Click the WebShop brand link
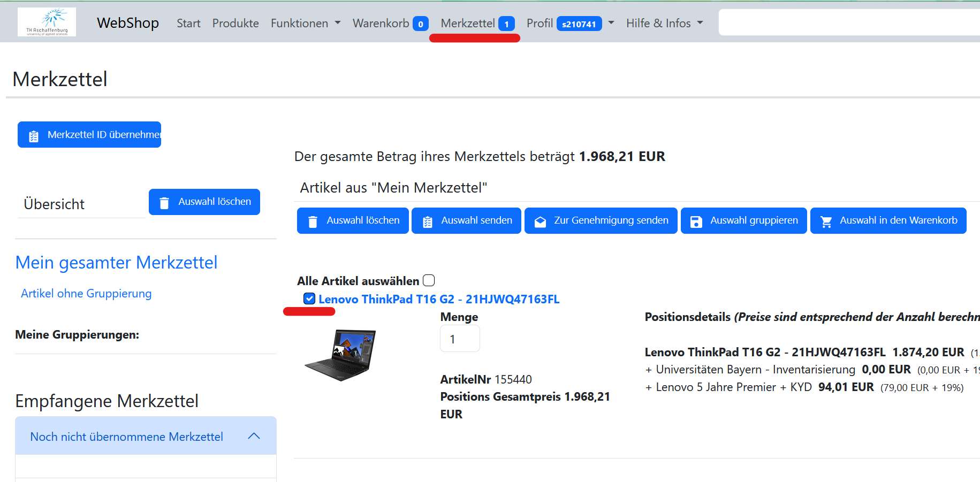The width and height of the screenshot is (980, 482). [x=128, y=23]
